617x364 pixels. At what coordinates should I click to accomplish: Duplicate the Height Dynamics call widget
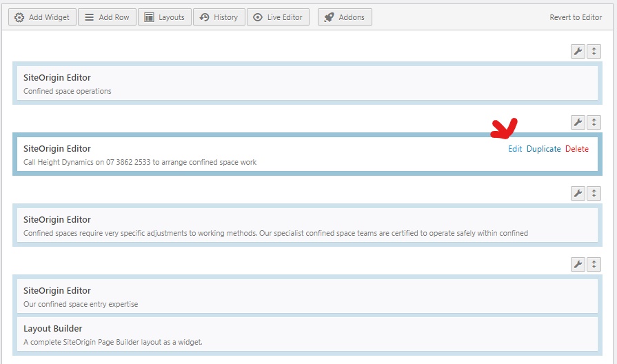point(543,149)
